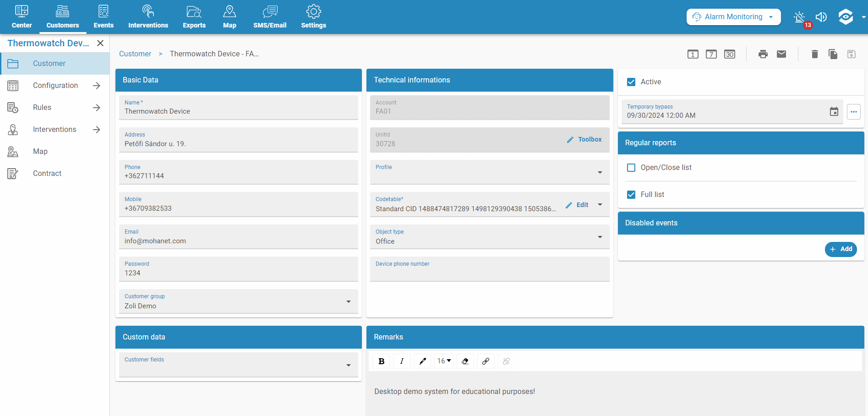The width and height of the screenshot is (868, 416).
Task: Click the Customer breadcrumb link
Action: 135,54
